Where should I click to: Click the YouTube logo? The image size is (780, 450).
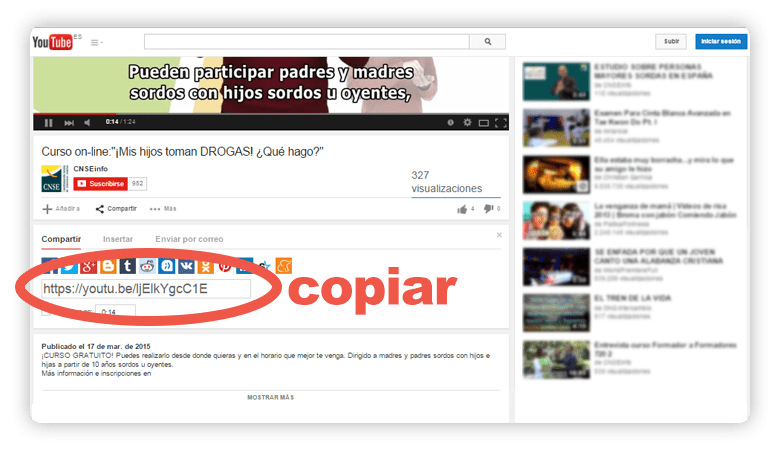coord(53,42)
